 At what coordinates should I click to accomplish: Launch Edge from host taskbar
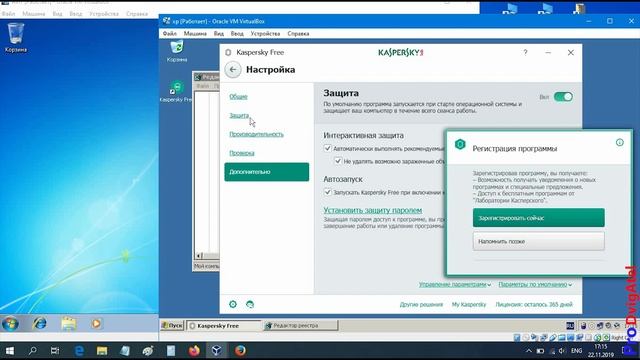point(79,351)
